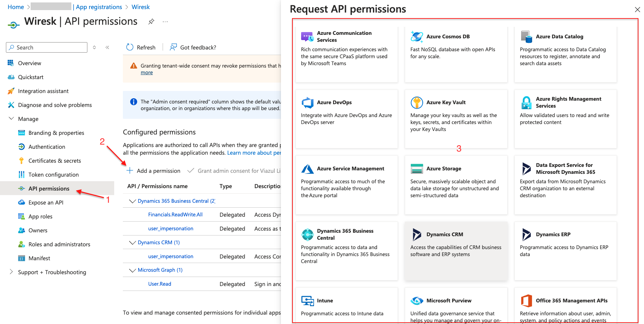Click the Overview grid icon

tap(11, 63)
